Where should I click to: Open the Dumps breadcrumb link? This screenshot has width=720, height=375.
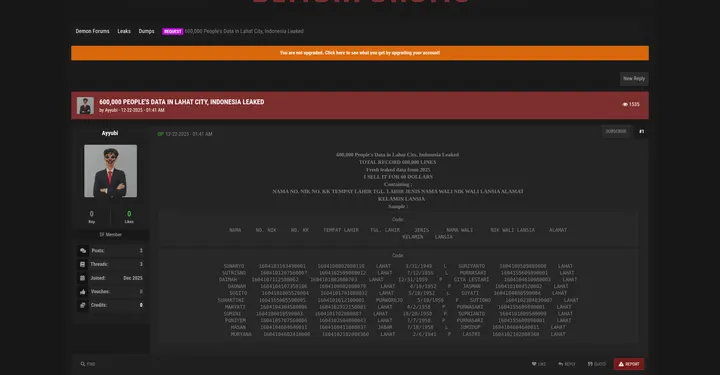[x=146, y=31]
